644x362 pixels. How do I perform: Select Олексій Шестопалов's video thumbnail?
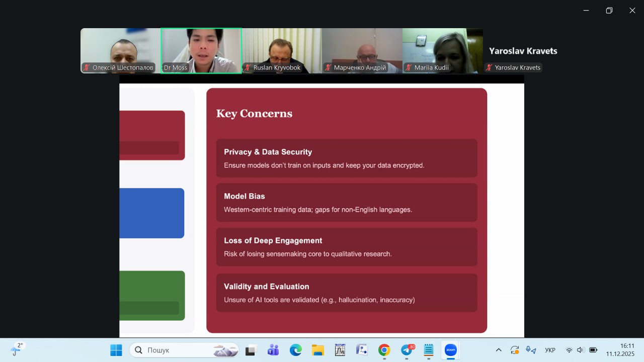(x=121, y=50)
